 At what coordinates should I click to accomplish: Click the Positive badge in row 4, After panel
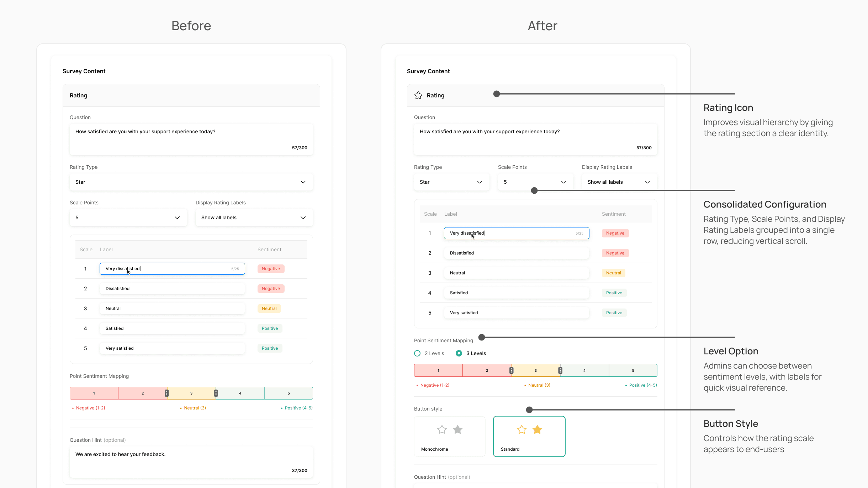[614, 293]
